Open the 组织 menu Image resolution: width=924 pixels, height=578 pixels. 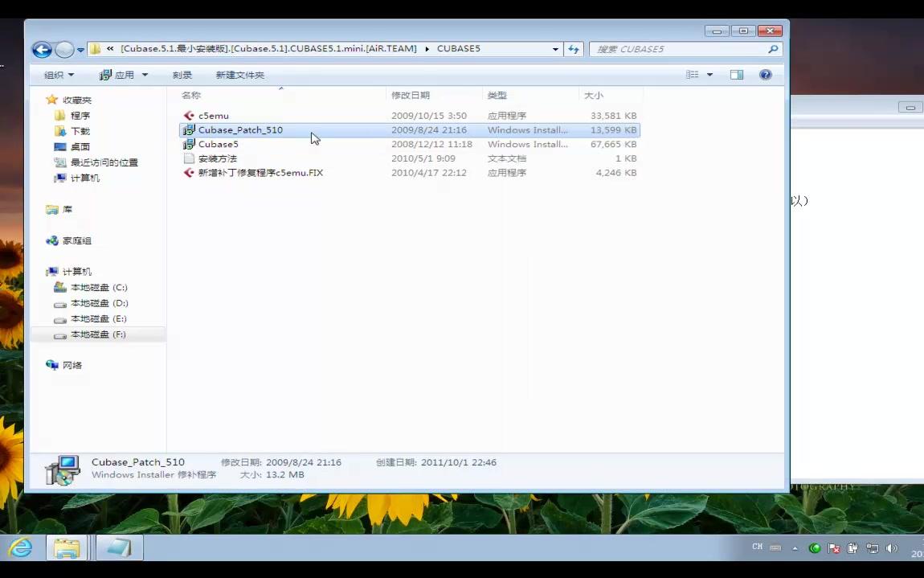point(59,75)
